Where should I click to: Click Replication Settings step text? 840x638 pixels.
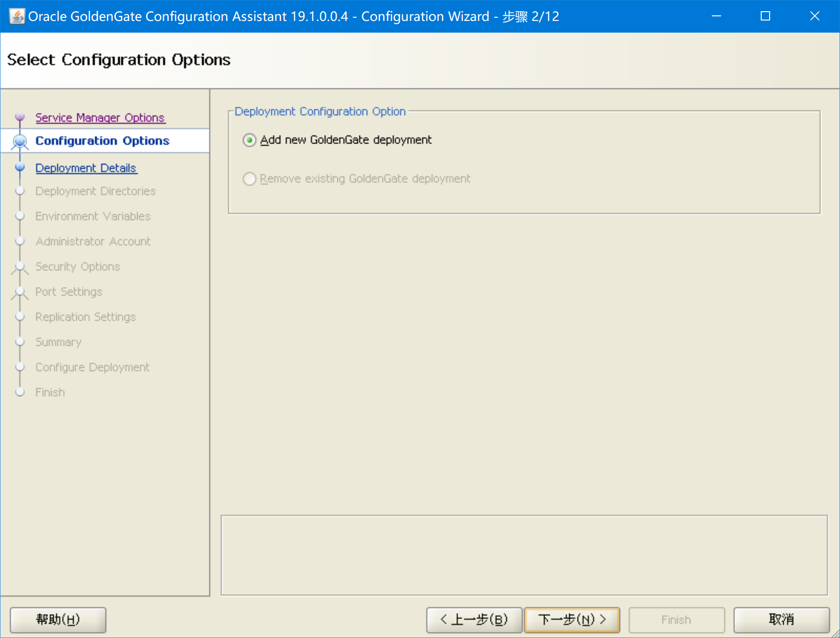click(x=86, y=317)
